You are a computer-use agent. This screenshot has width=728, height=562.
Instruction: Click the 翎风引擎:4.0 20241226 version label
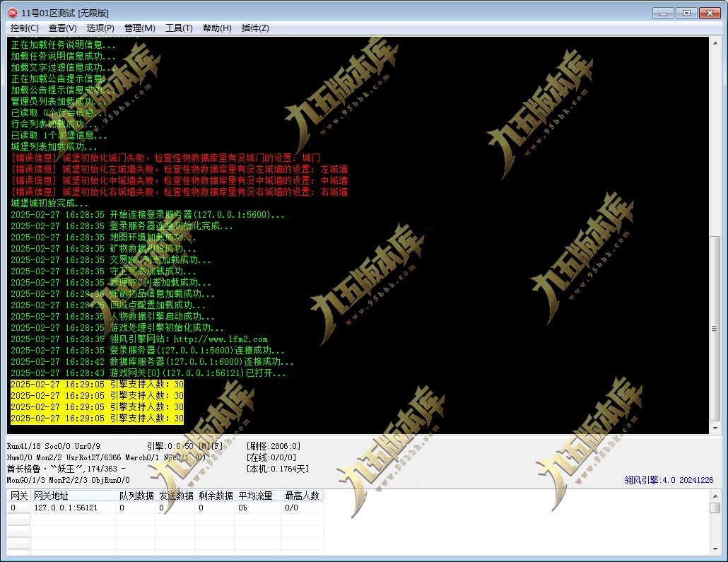click(x=669, y=480)
